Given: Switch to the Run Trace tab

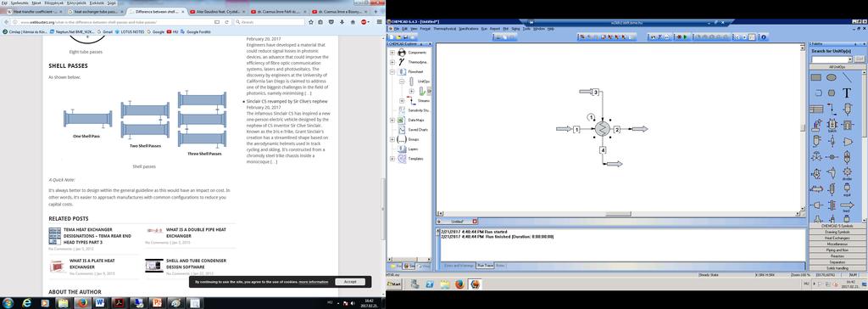Looking at the screenshot, I should pos(485,266).
